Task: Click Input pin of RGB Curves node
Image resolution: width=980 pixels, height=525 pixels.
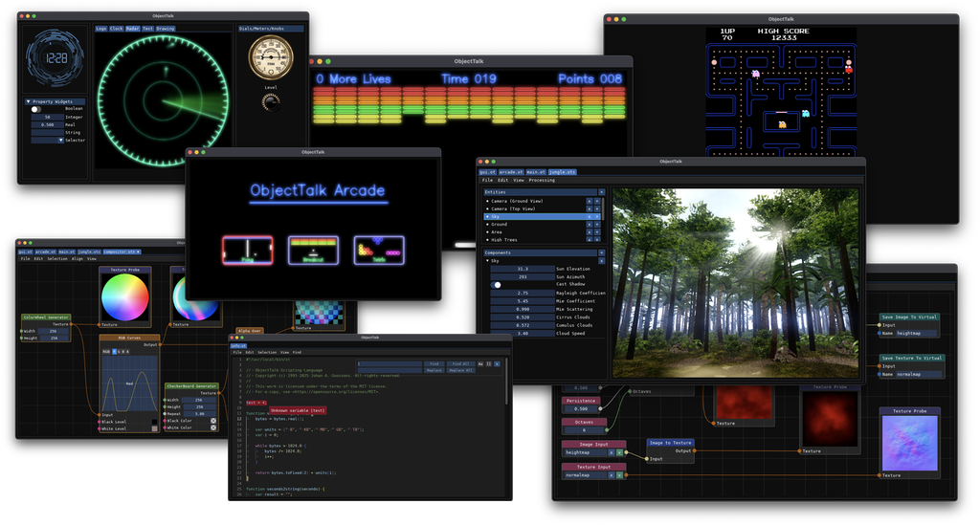Action: (100, 414)
